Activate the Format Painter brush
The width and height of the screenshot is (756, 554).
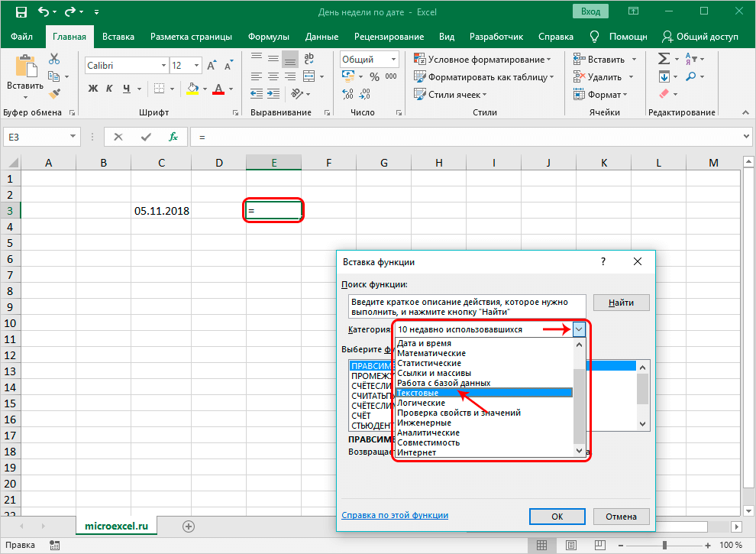(54, 94)
